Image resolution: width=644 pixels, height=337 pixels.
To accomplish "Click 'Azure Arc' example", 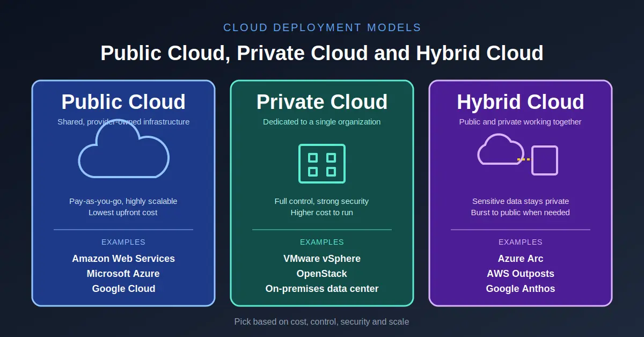I will coord(521,259).
